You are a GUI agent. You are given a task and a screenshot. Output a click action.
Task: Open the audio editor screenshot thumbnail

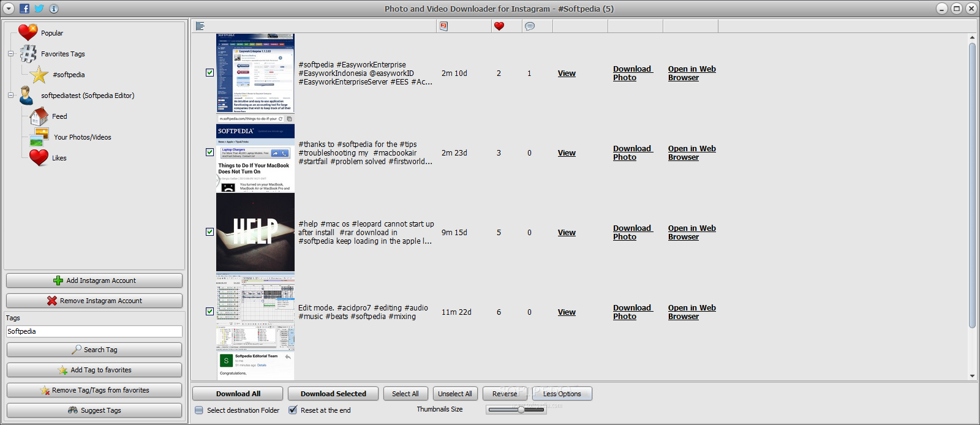(x=255, y=312)
